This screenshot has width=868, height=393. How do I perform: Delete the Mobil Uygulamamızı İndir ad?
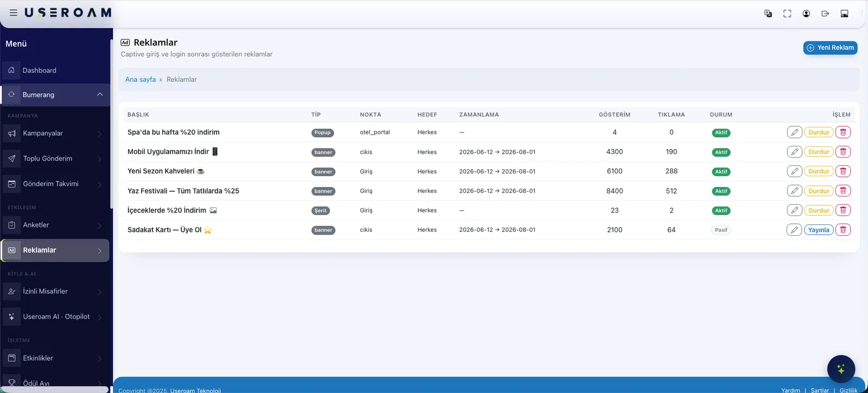(843, 152)
